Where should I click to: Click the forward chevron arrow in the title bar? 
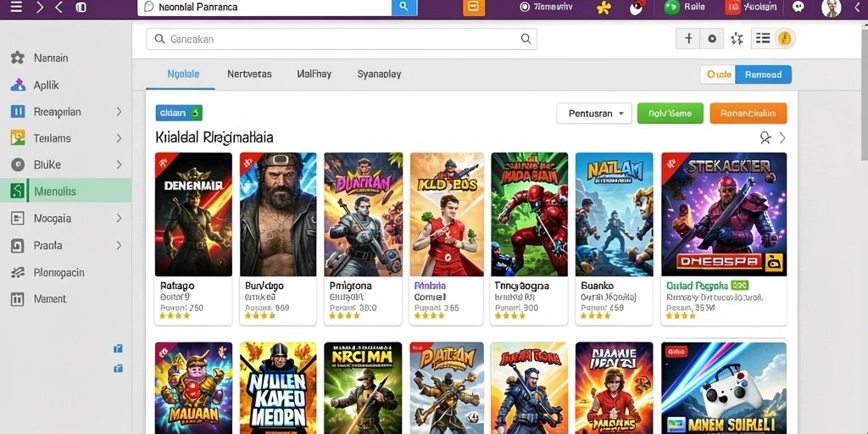point(39,7)
